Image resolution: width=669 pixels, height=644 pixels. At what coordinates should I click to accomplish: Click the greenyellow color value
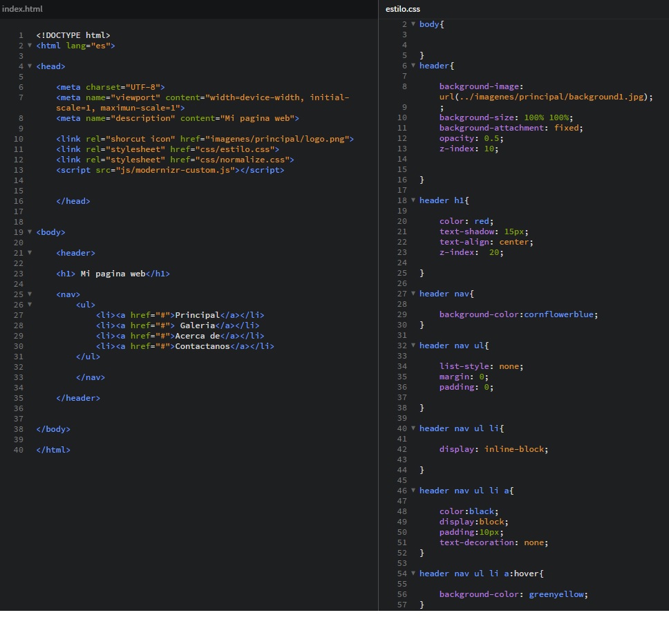point(556,594)
